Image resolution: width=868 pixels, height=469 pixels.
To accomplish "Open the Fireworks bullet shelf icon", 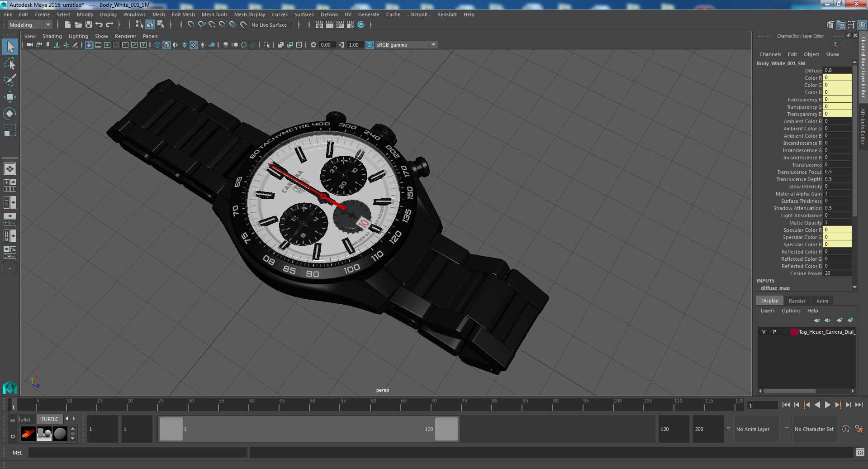I will click(x=28, y=434).
